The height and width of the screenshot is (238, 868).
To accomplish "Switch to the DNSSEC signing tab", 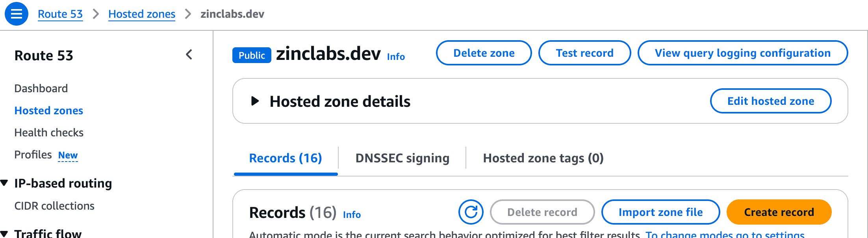I will click(402, 158).
